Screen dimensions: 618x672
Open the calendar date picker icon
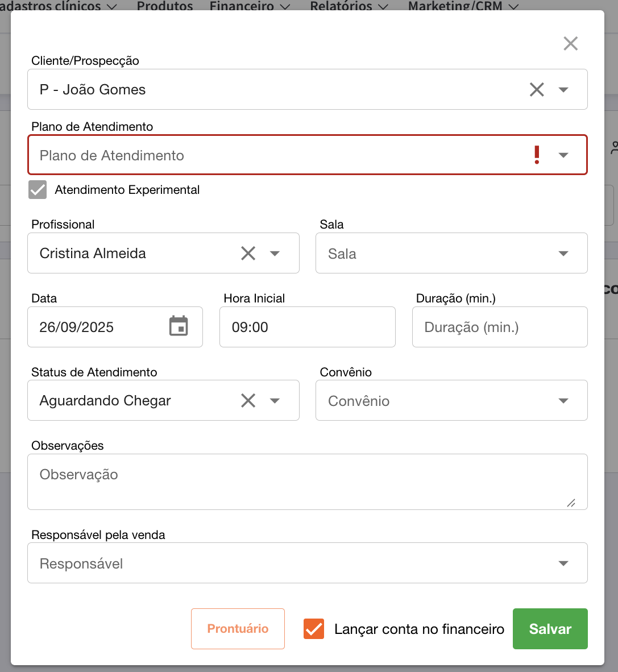pyautogui.click(x=179, y=326)
